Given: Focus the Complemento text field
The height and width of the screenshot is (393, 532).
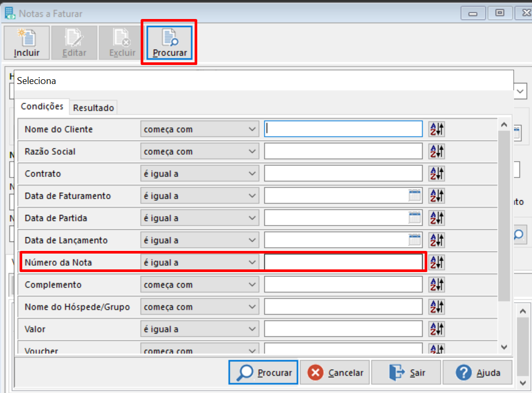Looking at the screenshot, I should 343,285.
